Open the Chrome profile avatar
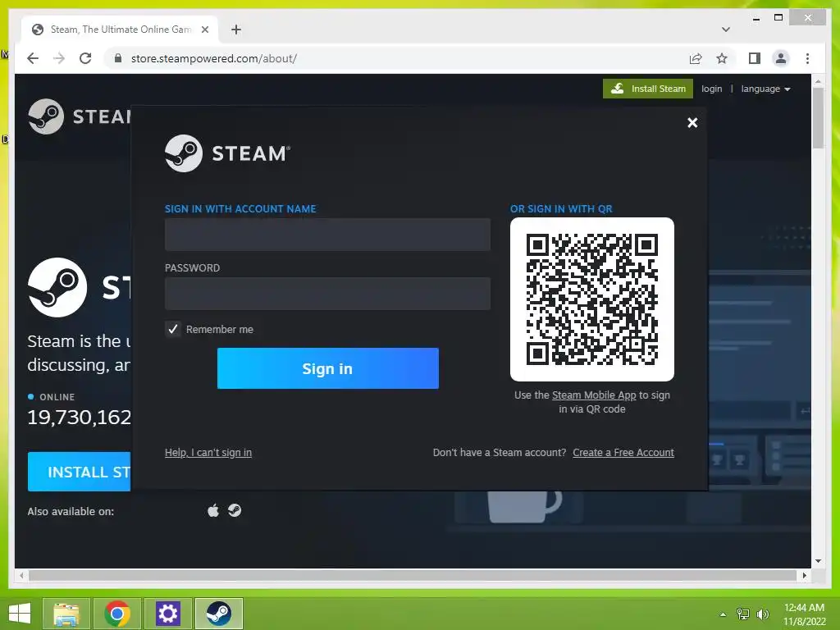Viewport: 840px width, 630px height. pyautogui.click(x=781, y=58)
